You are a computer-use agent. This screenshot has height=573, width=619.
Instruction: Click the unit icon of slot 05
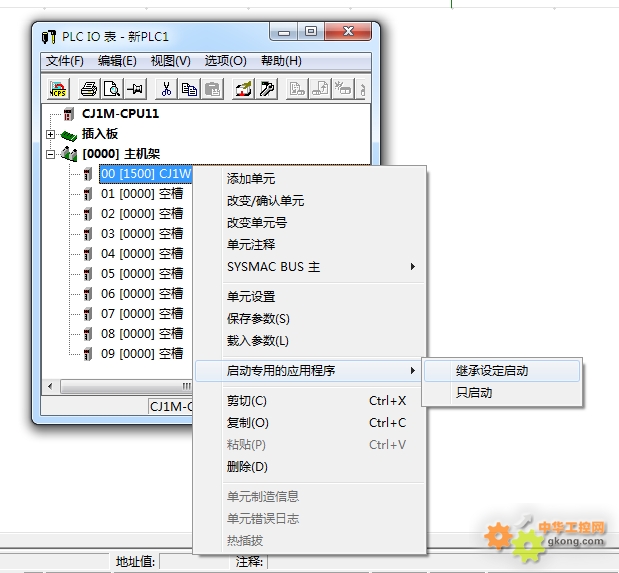click(x=88, y=274)
